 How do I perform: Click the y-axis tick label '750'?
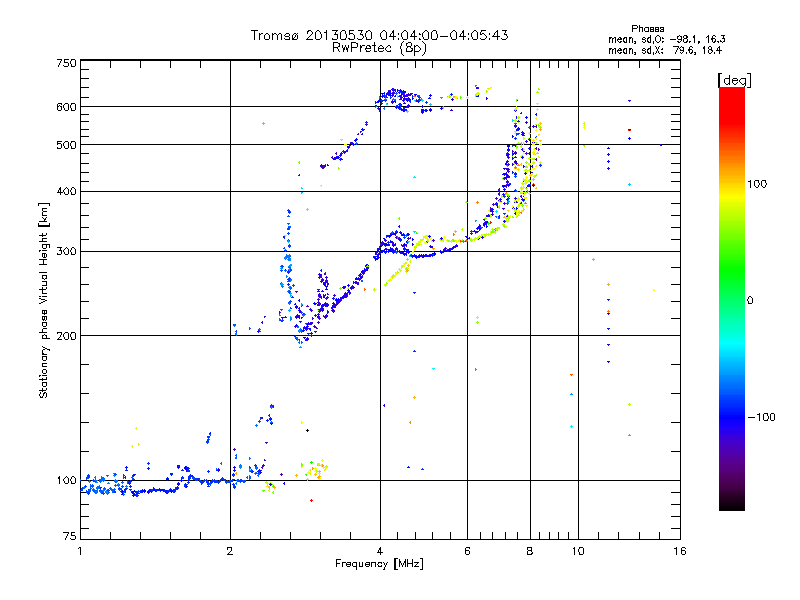(66, 63)
